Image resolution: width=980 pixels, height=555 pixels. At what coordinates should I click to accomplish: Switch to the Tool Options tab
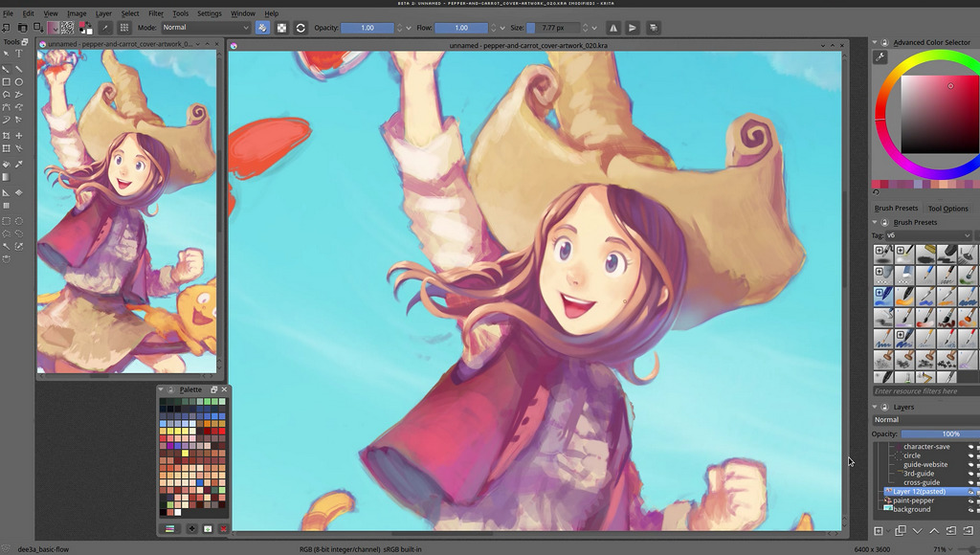coord(947,209)
